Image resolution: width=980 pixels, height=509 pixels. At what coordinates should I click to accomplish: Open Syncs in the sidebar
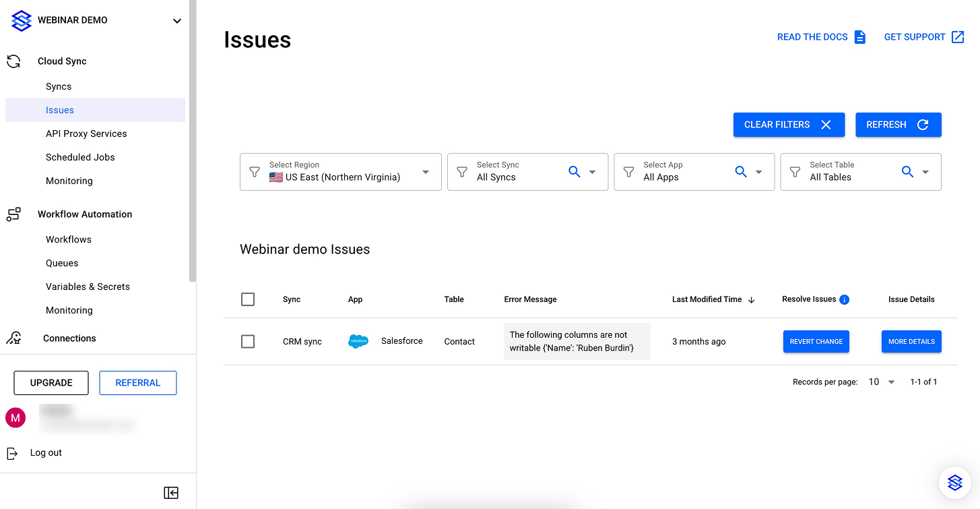(59, 86)
